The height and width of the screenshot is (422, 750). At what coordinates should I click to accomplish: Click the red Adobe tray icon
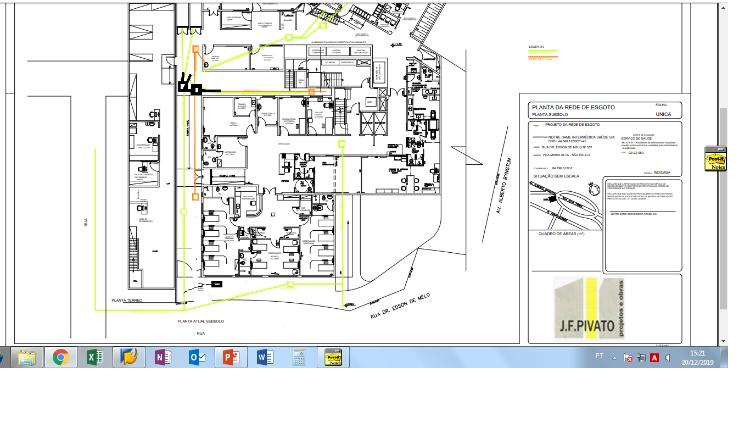pos(655,357)
